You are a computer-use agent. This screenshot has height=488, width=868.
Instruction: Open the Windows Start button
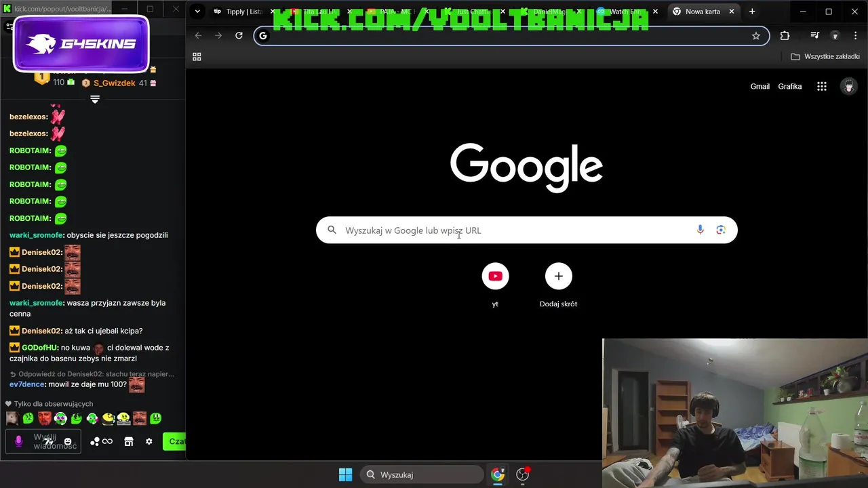345,474
